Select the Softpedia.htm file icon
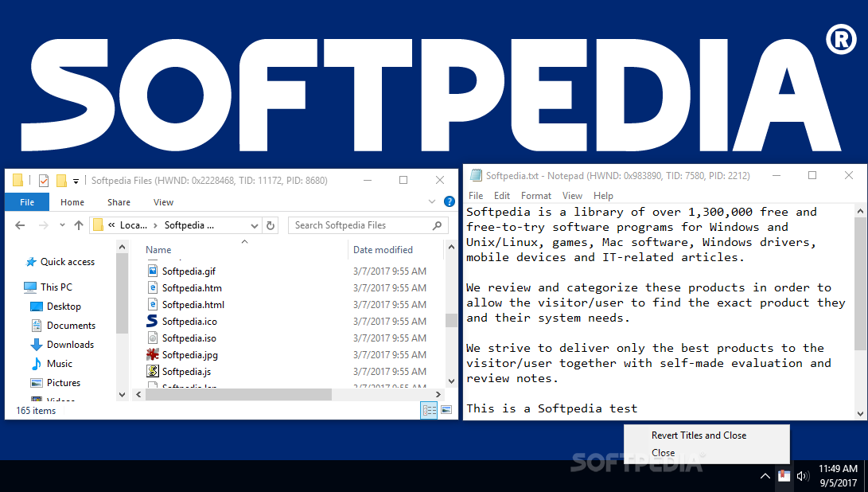This screenshot has width=868, height=492. pos(152,287)
